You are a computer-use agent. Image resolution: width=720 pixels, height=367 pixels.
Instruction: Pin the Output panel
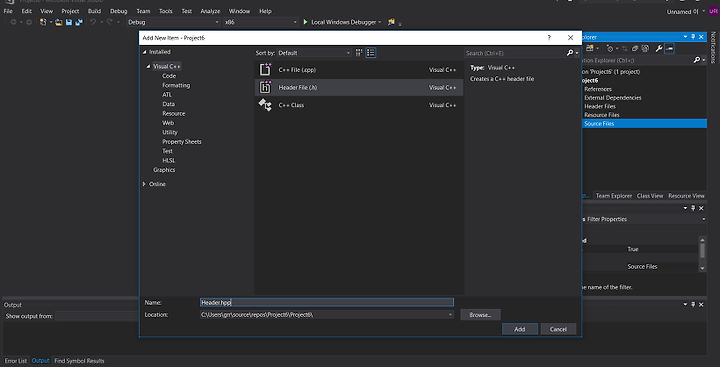tap(693, 305)
